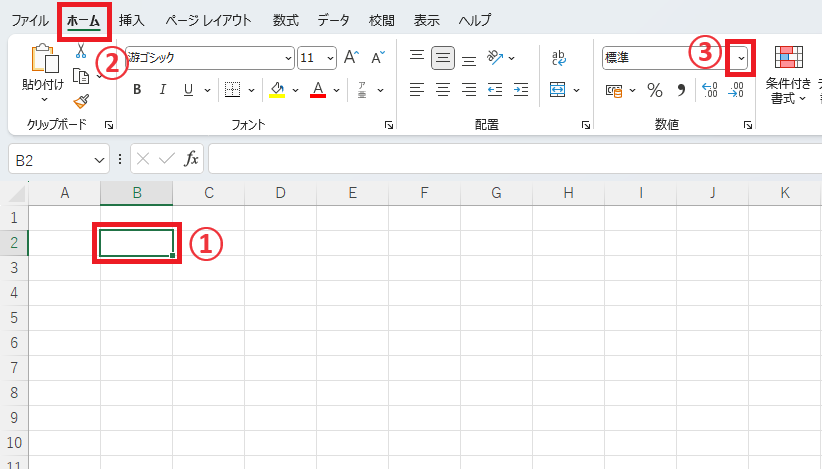Click the Select All corner triangle
The height and width of the screenshot is (469, 822).
pos(17,194)
